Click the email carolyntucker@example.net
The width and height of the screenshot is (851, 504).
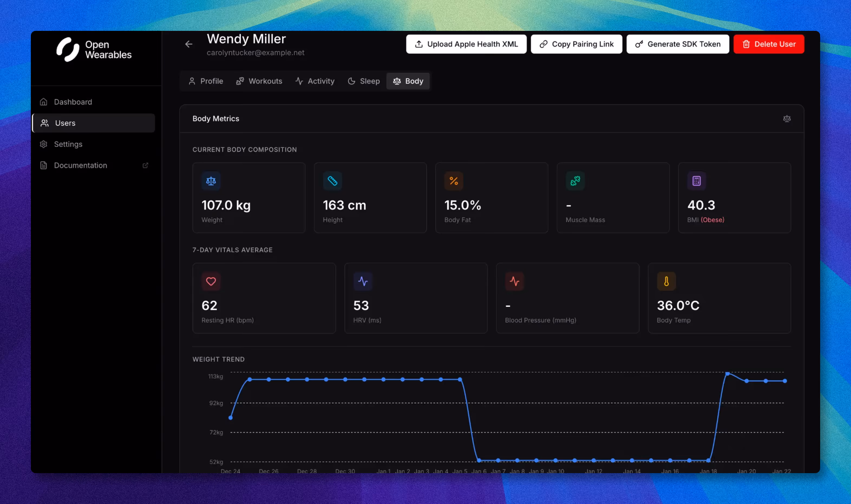[255, 53]
